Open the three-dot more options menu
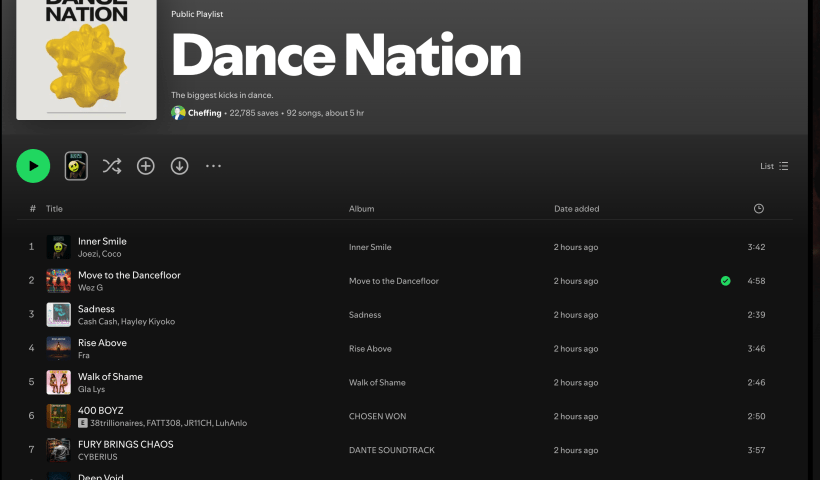Viewport: 820px width, 480px height. coord(213,166)
